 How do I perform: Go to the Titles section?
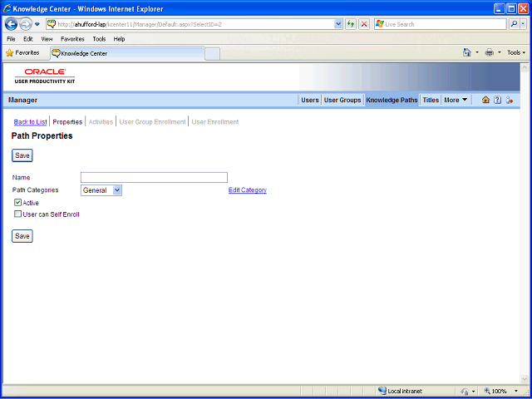click(431, 100)
